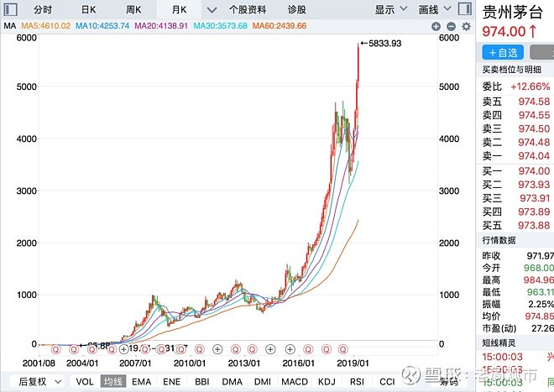Select the 卖一 974.04 ask row
554x392 pixels.
click(516, 156)
